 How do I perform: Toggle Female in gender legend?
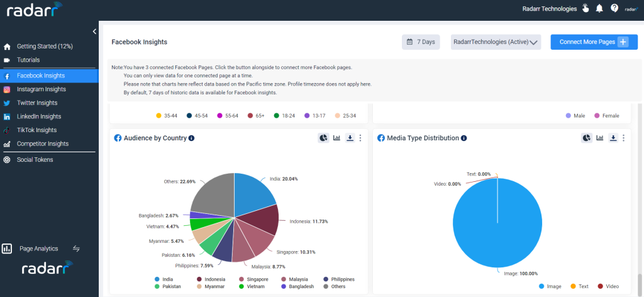(x=607, y=116)
